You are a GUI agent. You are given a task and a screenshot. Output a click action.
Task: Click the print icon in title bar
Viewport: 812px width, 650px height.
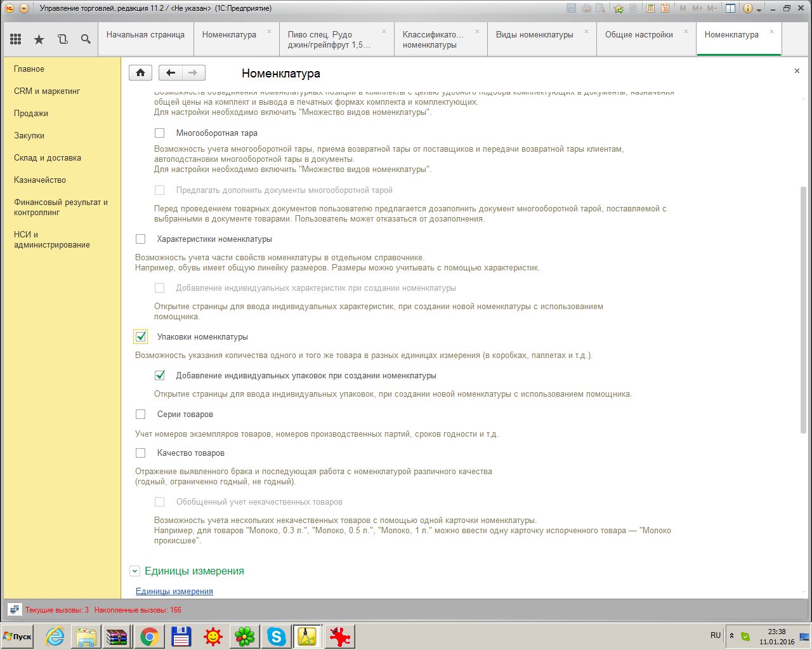tap(586, 8)
